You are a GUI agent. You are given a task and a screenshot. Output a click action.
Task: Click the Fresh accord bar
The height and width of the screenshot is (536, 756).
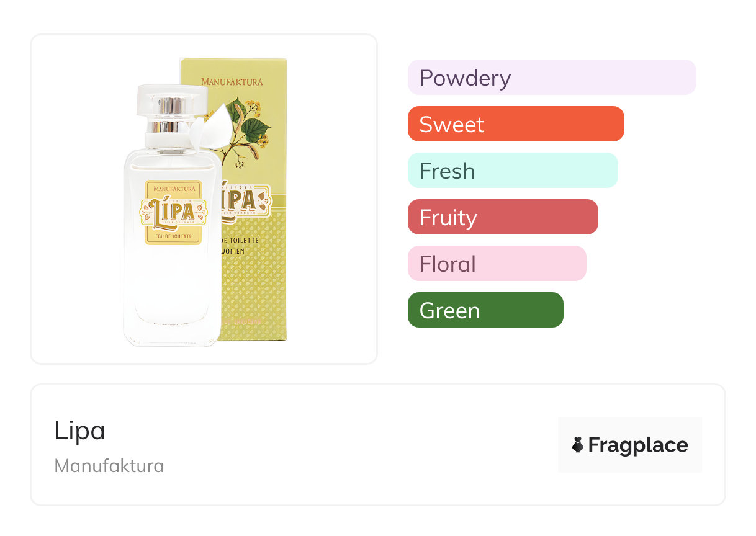(512, 171)
